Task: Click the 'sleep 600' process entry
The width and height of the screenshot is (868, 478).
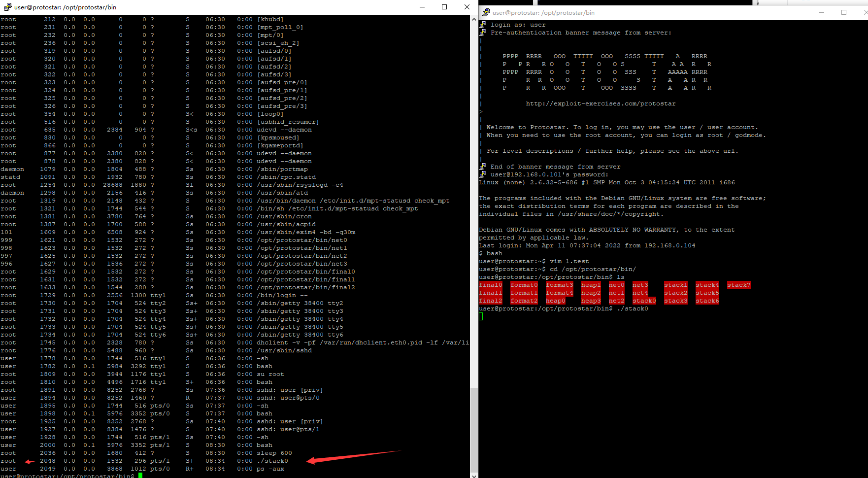Action: coord(274,453)
